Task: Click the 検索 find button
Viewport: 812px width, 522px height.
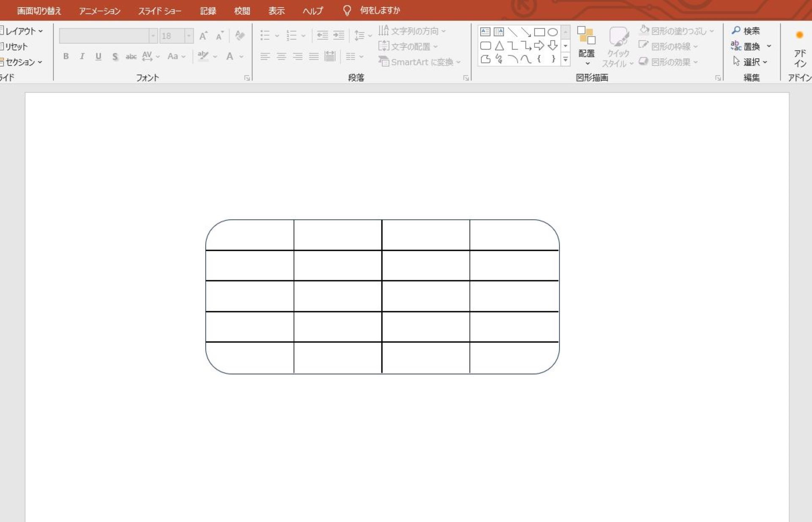Action: 746,31
